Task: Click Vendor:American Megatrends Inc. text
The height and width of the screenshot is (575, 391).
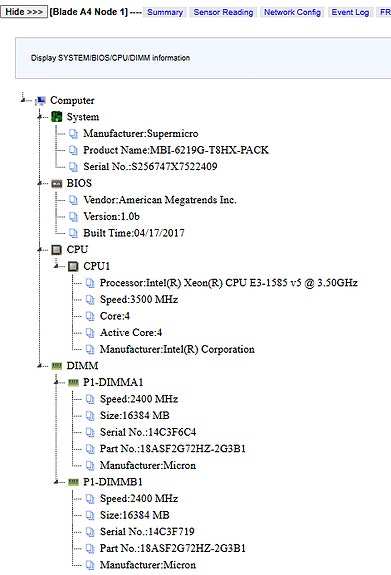Action: [160, 199]
